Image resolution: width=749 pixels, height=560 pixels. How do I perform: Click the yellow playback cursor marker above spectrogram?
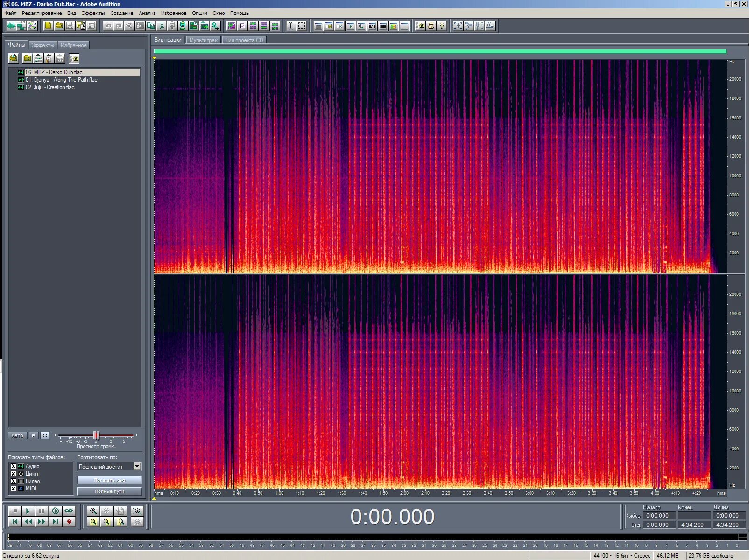point(155,58)
